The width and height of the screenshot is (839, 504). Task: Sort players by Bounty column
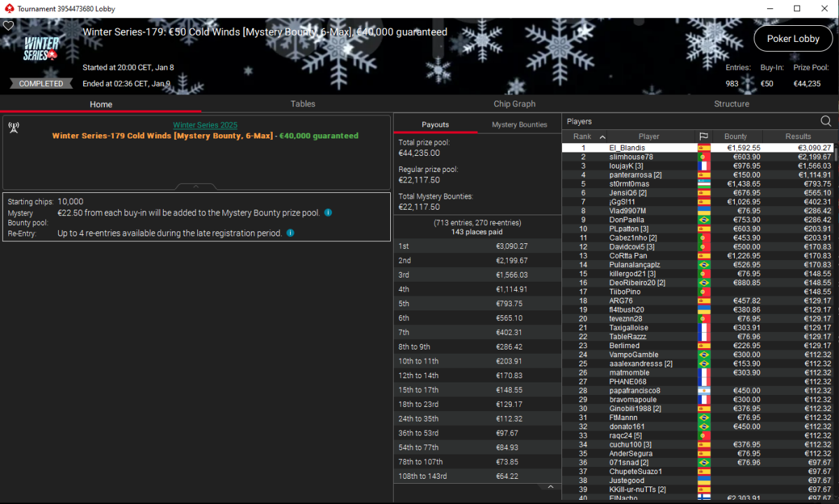(x=736, y=136)
